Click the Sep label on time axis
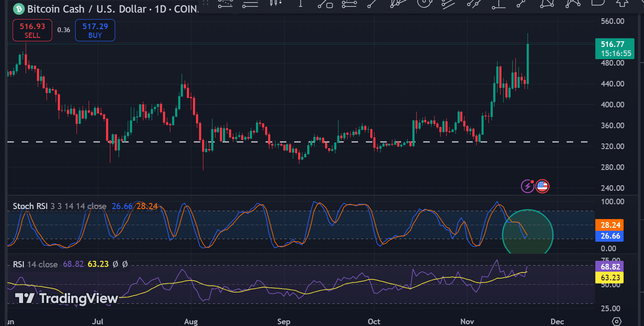644x326 pixels. tap(284, 322)
